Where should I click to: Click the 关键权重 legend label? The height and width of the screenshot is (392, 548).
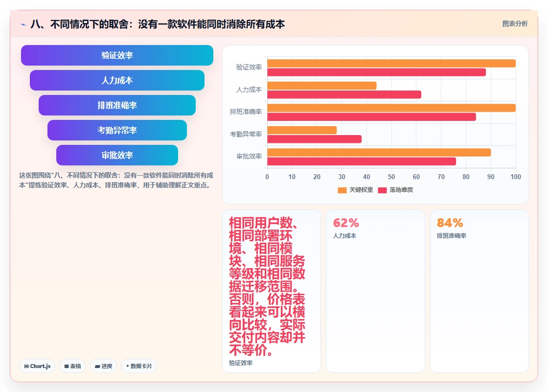[x=361, y=190]
